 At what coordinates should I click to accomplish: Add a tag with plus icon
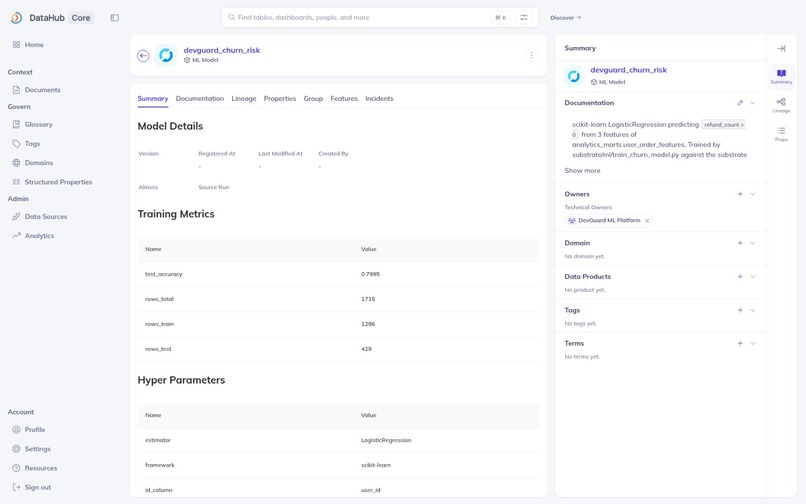[740, 310]
